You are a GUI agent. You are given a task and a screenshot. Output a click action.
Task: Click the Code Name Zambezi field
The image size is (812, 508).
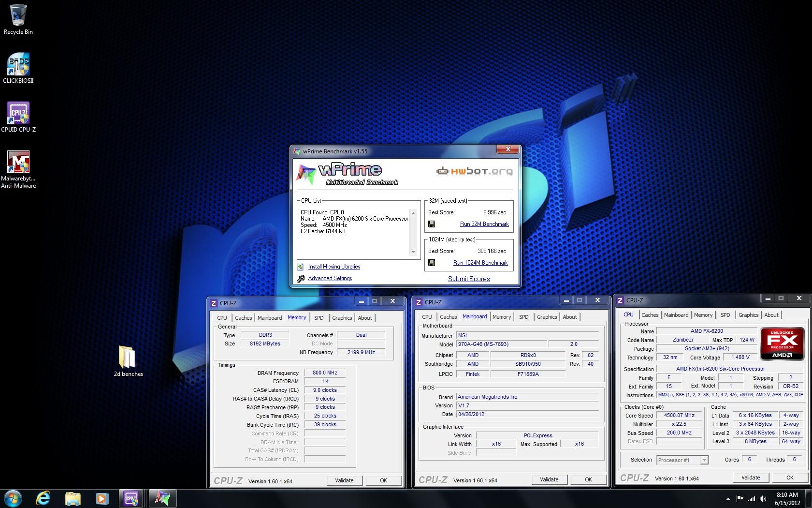(682, 340)
